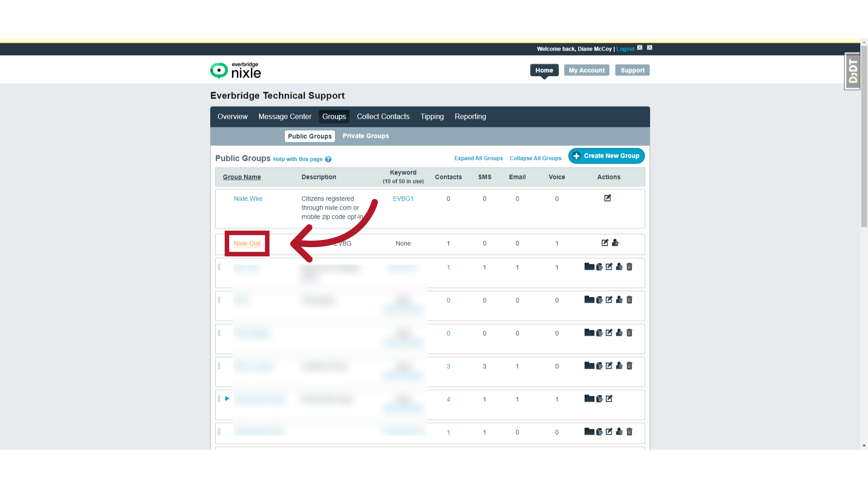Click scrollbar down arrow
This screenshot has height=488, width=868.
864,446
